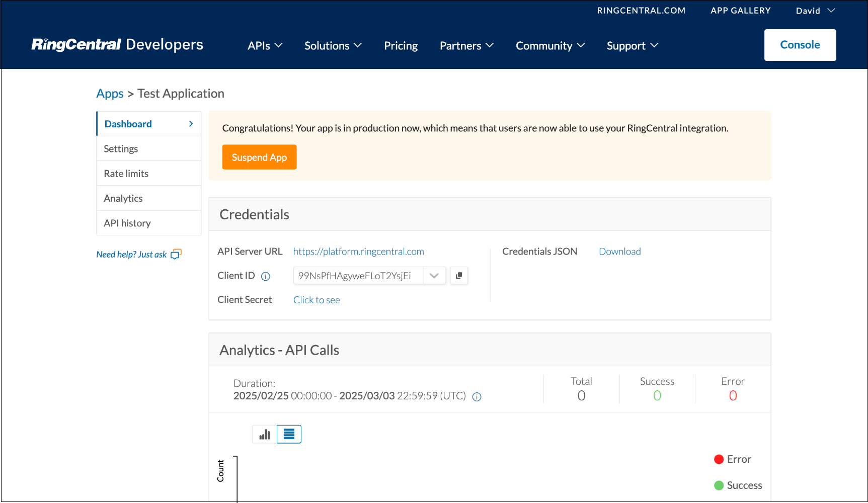
Task: Click the Credentials section heading
Action: [x=254, y=215]
